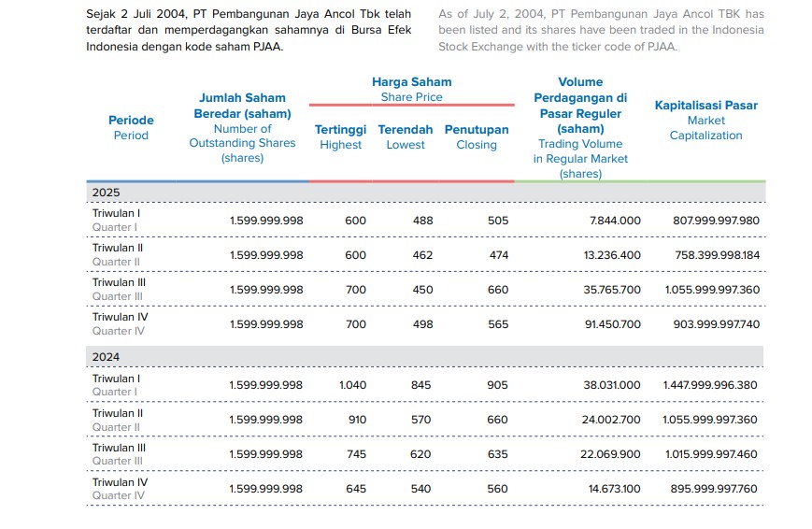Select closing price 505 in 2025 Quarter I
The image size is (812, 529).
coord(497,221)
